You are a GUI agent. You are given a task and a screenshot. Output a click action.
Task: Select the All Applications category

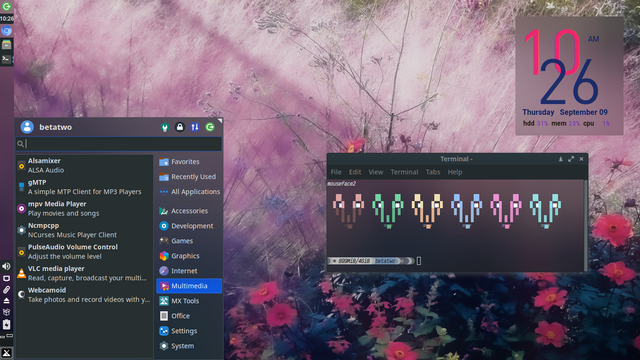(x=189, y=192)
